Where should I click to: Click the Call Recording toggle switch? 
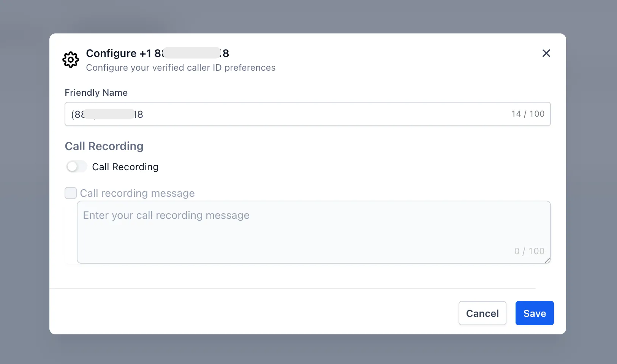point(76,166)
